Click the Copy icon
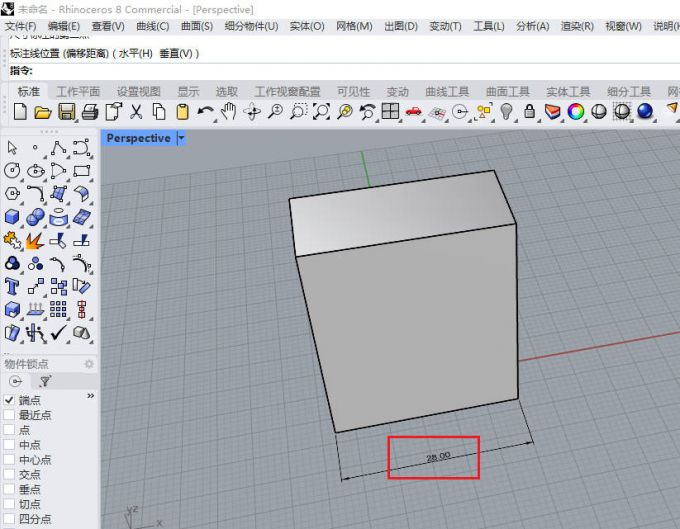Screen dimensions: 680x529 pos(159,112)
